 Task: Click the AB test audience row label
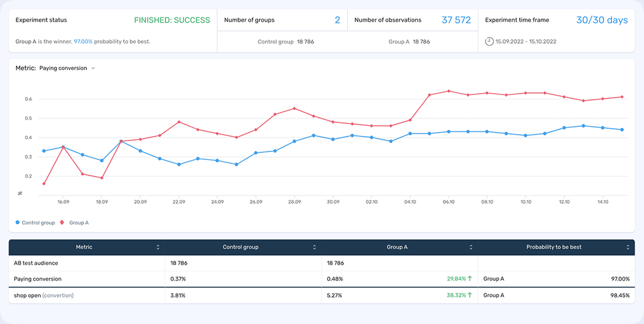(x=36, y=263)
